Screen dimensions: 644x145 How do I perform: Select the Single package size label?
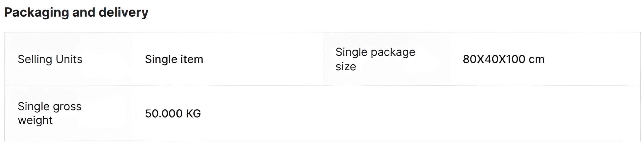[x=375, y=59]
